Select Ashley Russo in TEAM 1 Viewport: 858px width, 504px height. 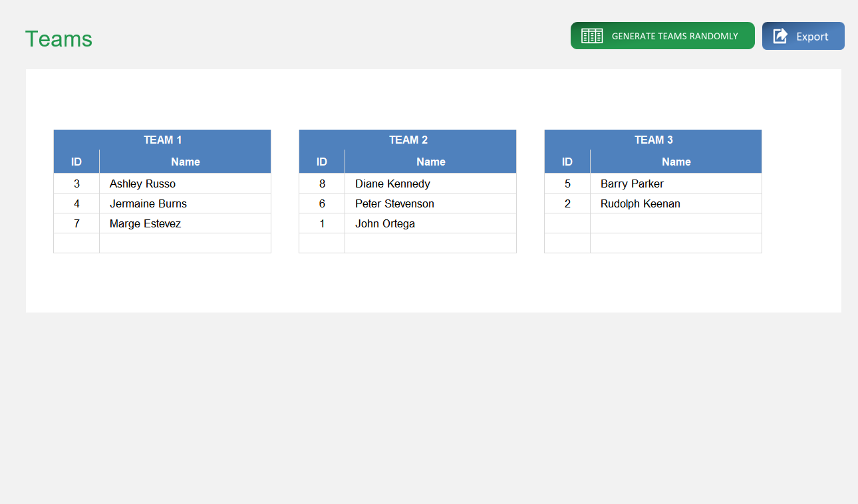(142, 184)
